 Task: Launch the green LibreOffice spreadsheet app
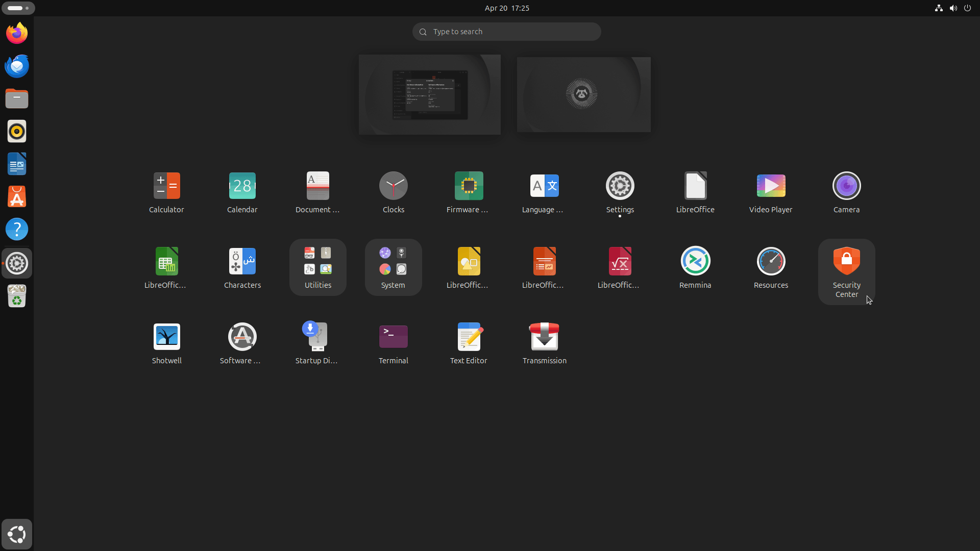(166, 261)
